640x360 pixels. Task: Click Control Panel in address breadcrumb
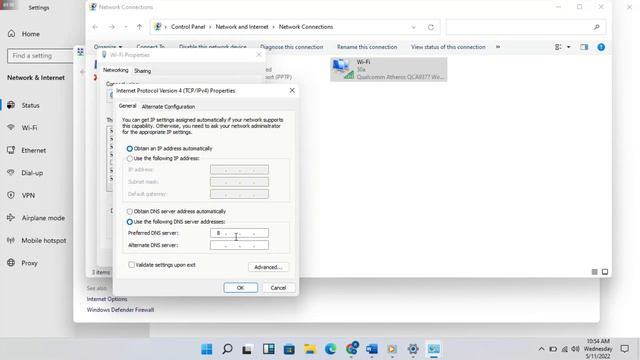(188, 27)
